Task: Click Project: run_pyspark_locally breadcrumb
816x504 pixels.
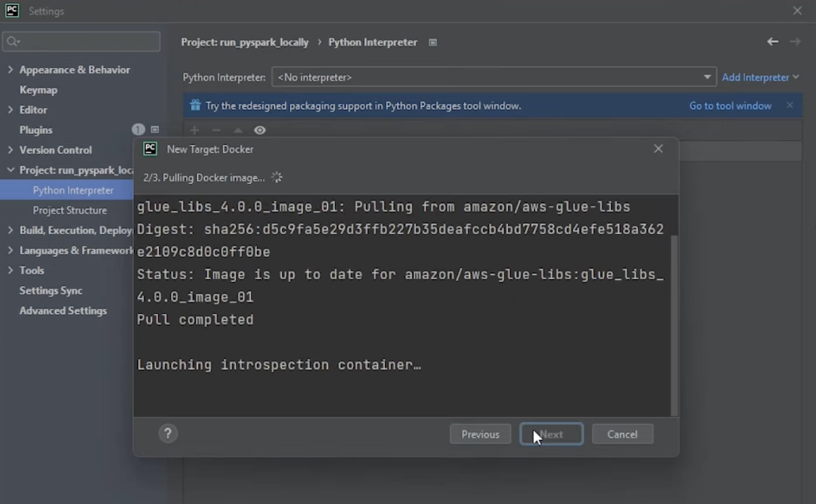Action: pyautogui.click(x=244, y=43)
